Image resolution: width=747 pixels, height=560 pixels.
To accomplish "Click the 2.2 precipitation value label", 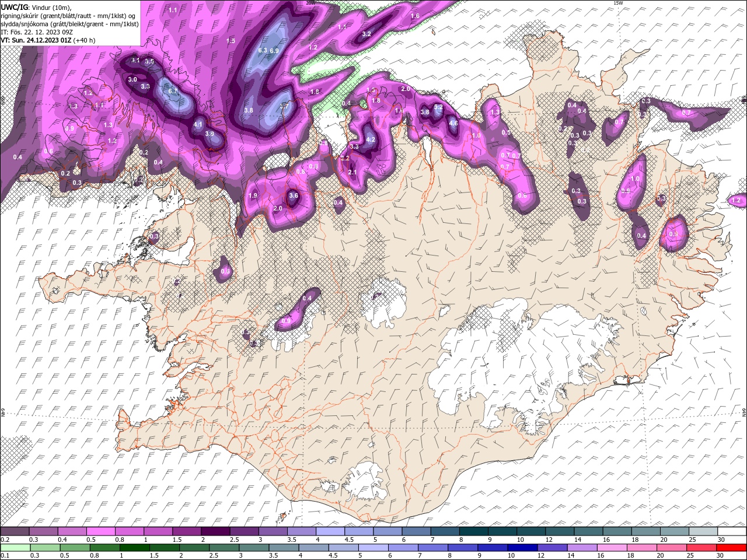I will click(345, 159).
